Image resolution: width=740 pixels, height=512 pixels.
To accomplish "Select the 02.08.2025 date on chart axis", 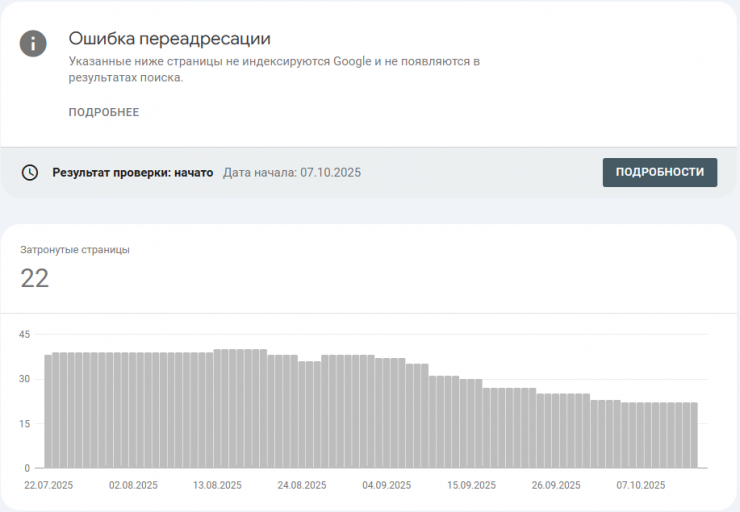I will 134,485.
